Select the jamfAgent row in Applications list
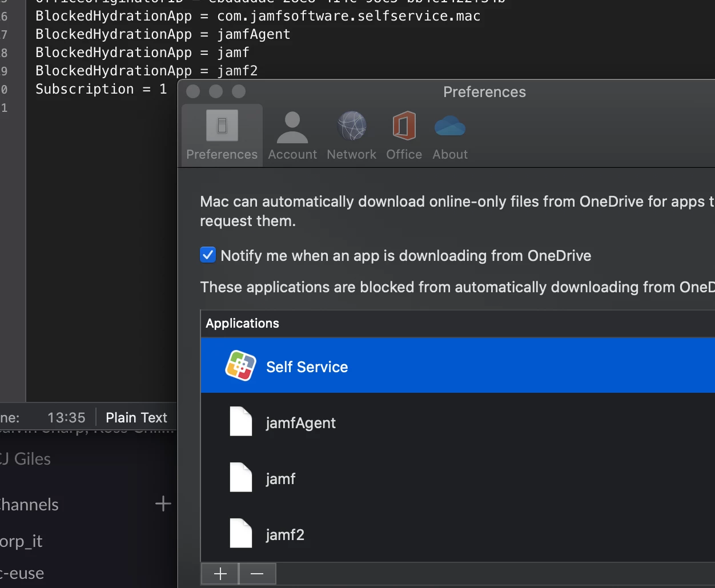The height and width of the screenshot is (588, 715). 458,422
